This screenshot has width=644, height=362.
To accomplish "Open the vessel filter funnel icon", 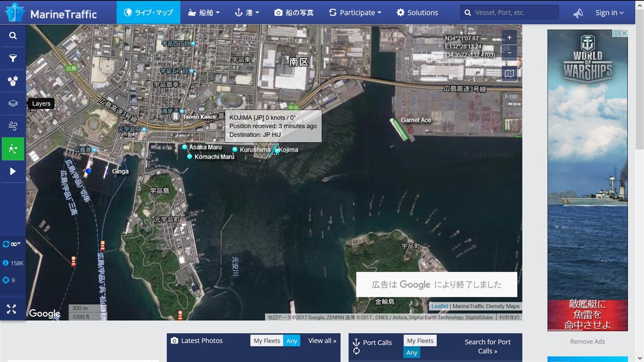I will tap(13, 58).
